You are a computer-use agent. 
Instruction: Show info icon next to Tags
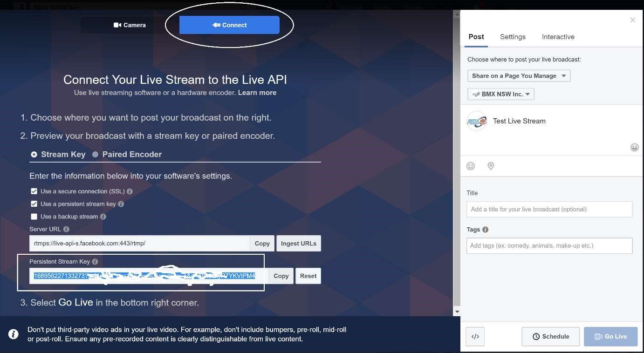point(485,230)
